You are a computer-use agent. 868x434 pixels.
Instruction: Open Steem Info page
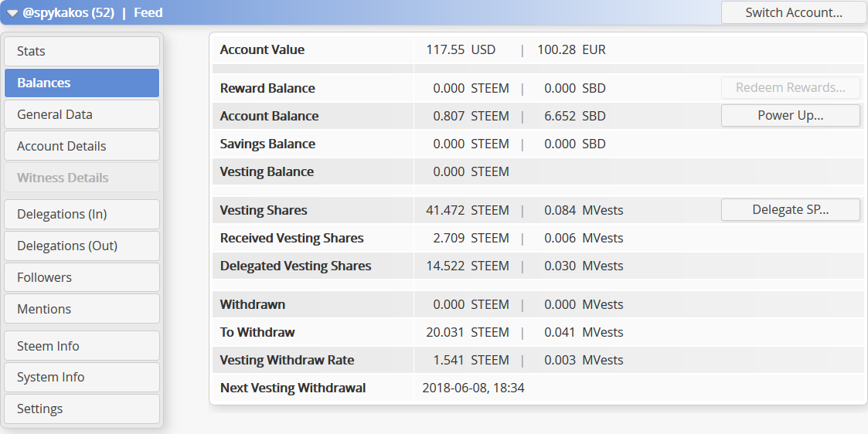(x=82, y=345)
